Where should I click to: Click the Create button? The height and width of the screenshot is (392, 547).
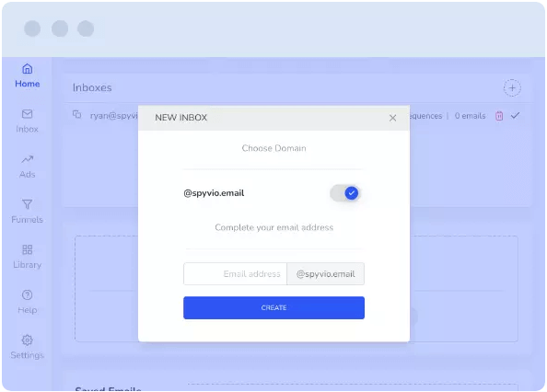pos(273,307)
